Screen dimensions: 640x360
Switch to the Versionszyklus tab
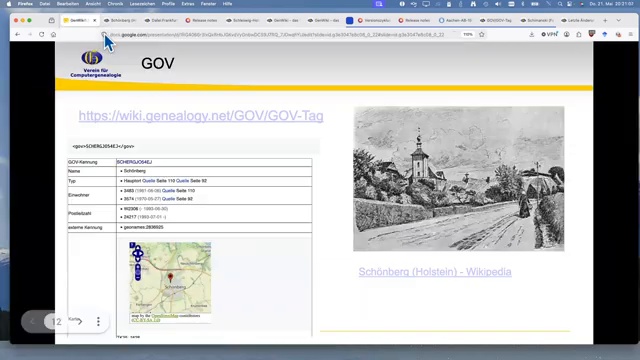(x=374, y=20)
